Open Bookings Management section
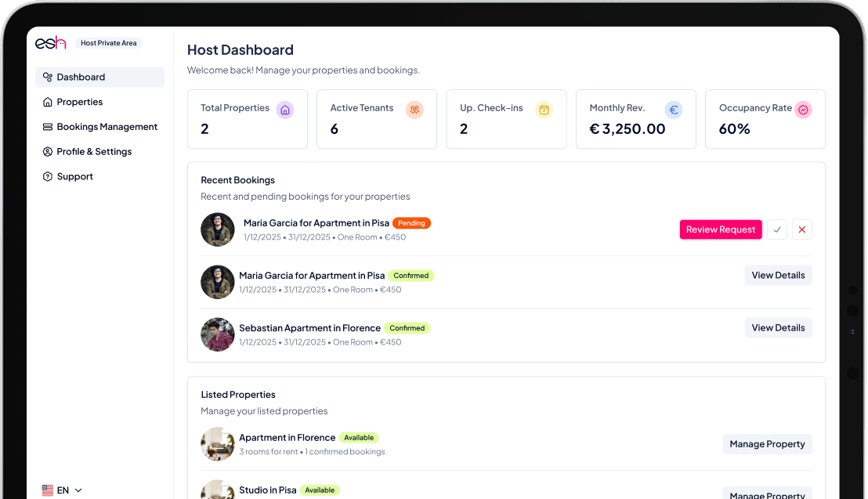Image resolution: width=868 pixels, height=499 pixels. 107,127
